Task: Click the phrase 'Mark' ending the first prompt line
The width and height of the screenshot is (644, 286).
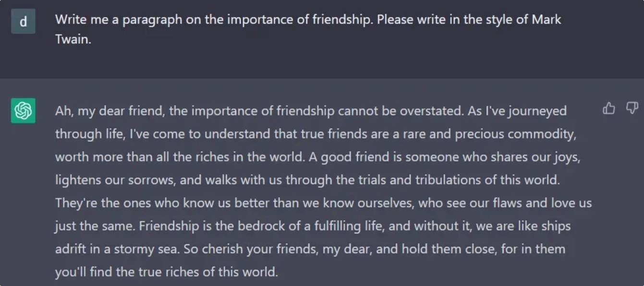Action: [546, 20]
